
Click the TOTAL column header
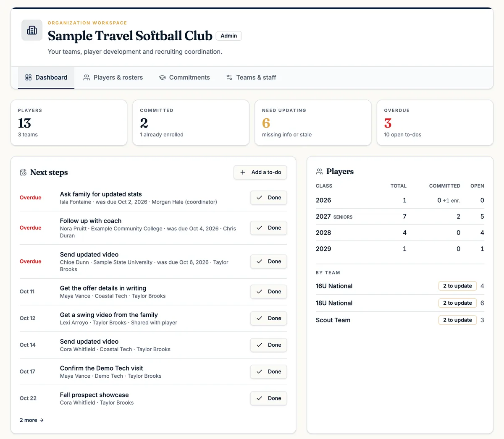[x=399, y=186]
